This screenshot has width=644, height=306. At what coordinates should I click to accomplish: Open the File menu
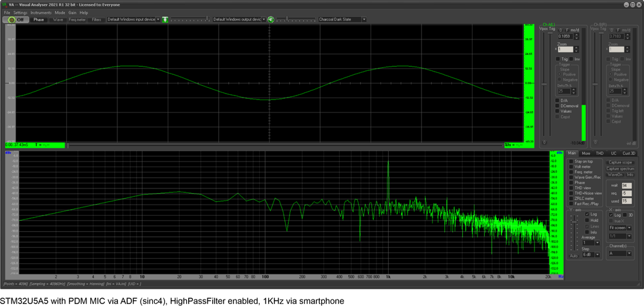pyautogui.click(x=7, y=13)
